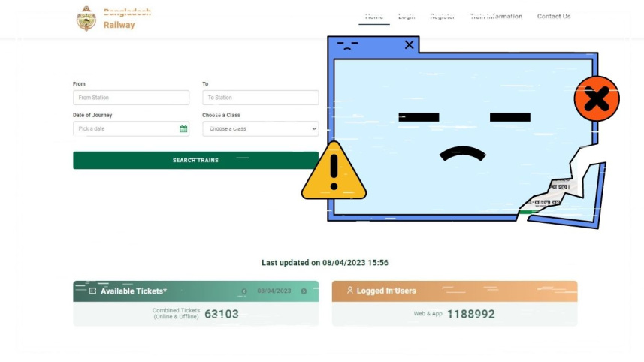
Task: Click the SEARCH TRAINS button
Action: [x=196, y=161]
